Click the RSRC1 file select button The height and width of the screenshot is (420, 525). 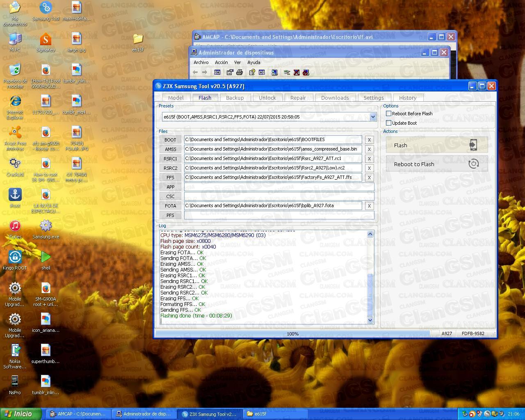[170, 159]
